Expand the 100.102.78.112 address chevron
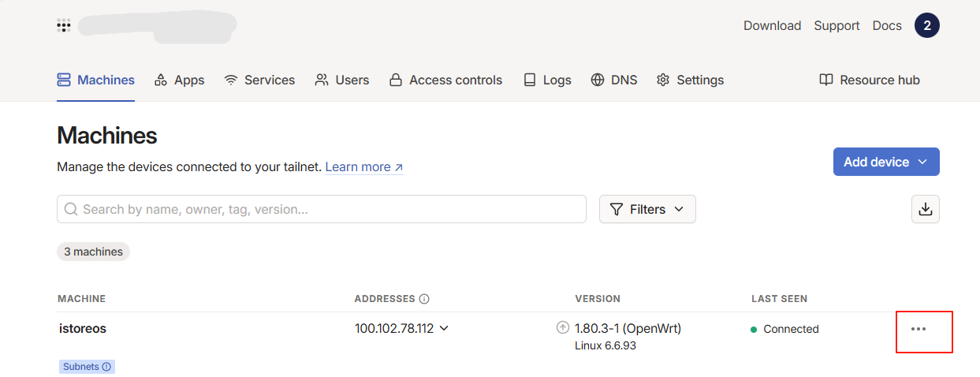This screenshot has width=980, height=377. (x=444, y=328)
